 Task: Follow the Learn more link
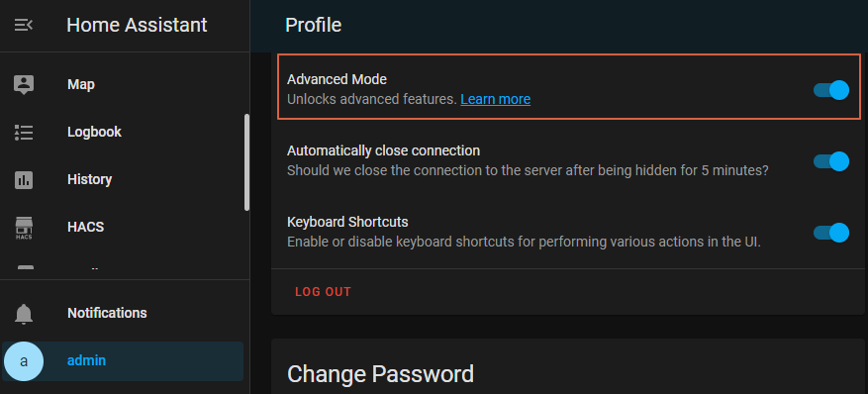(496, 100)
